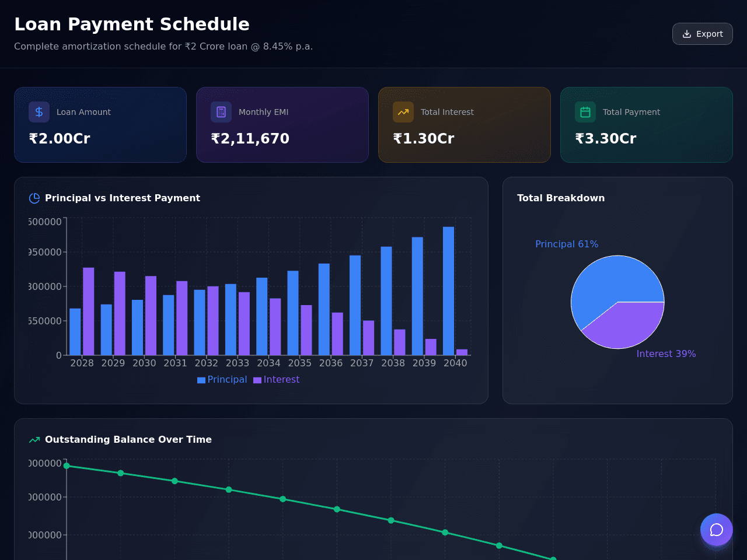Viewport: 747px width, 560px height.
Task: Click the Principal vs Interest Payment title
Action: tap(123, 198)
